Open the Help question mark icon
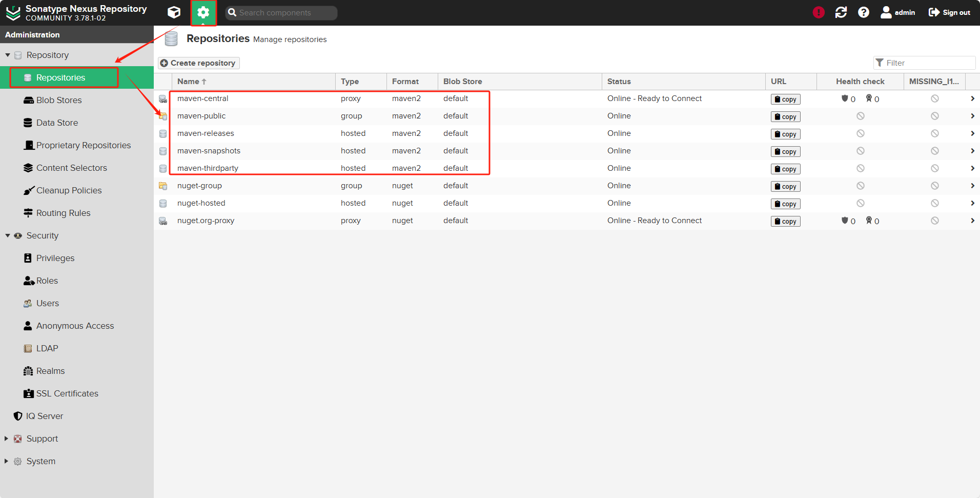This screenshot has width=980, height=498. 864,12
